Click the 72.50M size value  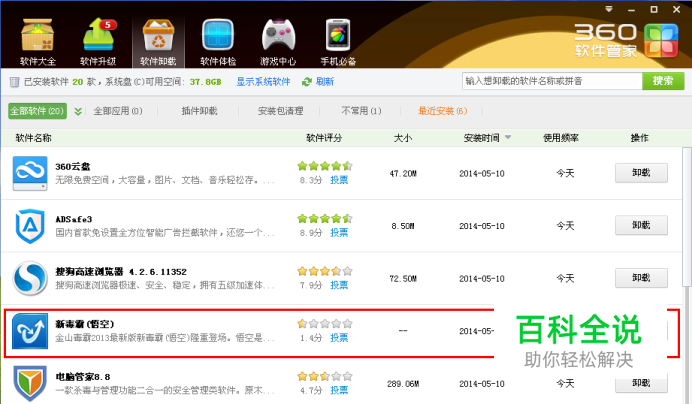point(403,279)
